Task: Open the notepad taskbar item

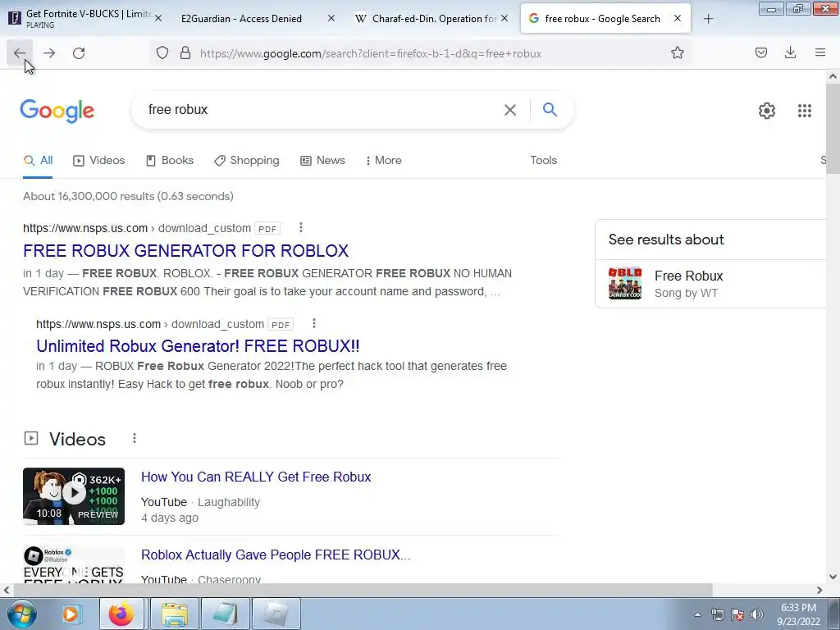Action: pos(225,614)
